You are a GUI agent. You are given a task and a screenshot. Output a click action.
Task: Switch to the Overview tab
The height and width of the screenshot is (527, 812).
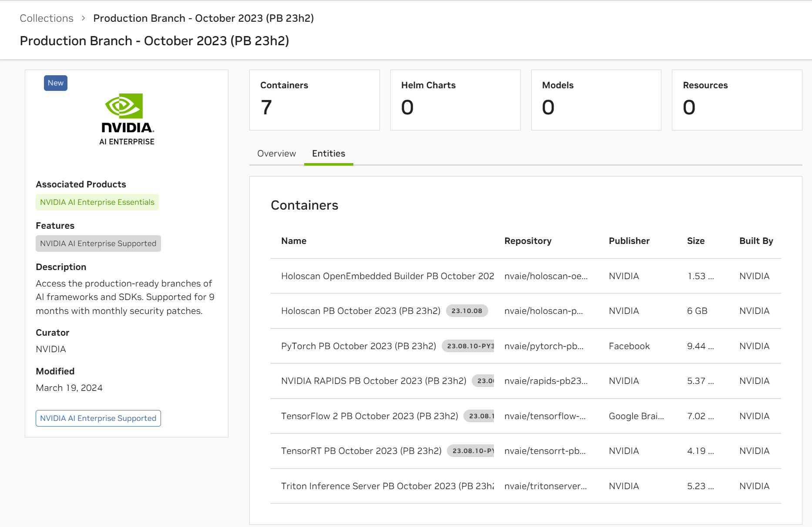point(276,153)
